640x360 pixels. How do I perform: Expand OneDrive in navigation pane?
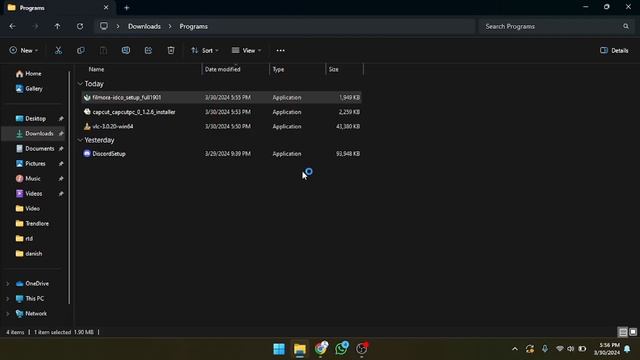[7, 284]
